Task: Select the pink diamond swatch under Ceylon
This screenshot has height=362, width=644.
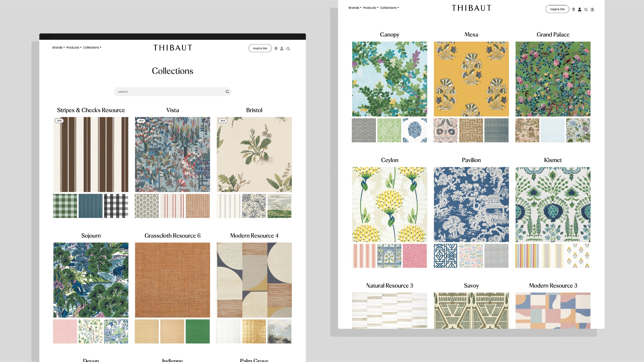Action: [415, 256]
